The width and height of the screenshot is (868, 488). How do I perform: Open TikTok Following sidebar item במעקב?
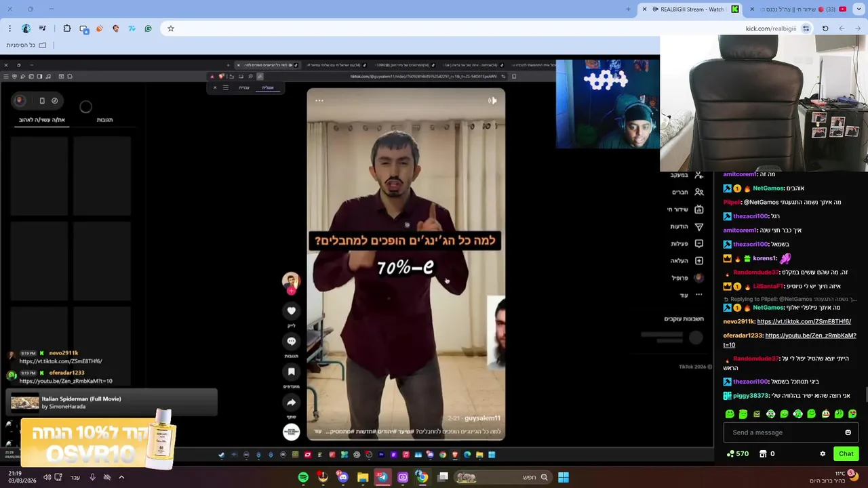(686, 175)
